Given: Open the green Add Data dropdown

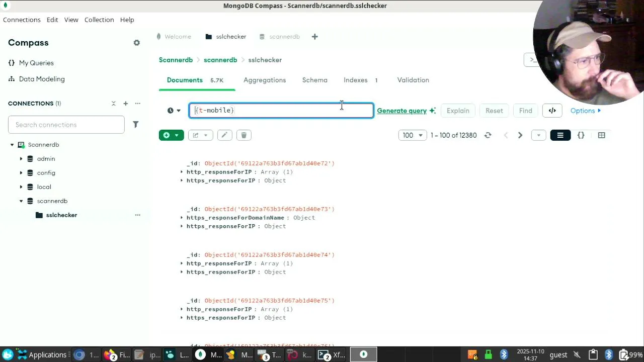Looking at the screenshot, I should 172,135.
